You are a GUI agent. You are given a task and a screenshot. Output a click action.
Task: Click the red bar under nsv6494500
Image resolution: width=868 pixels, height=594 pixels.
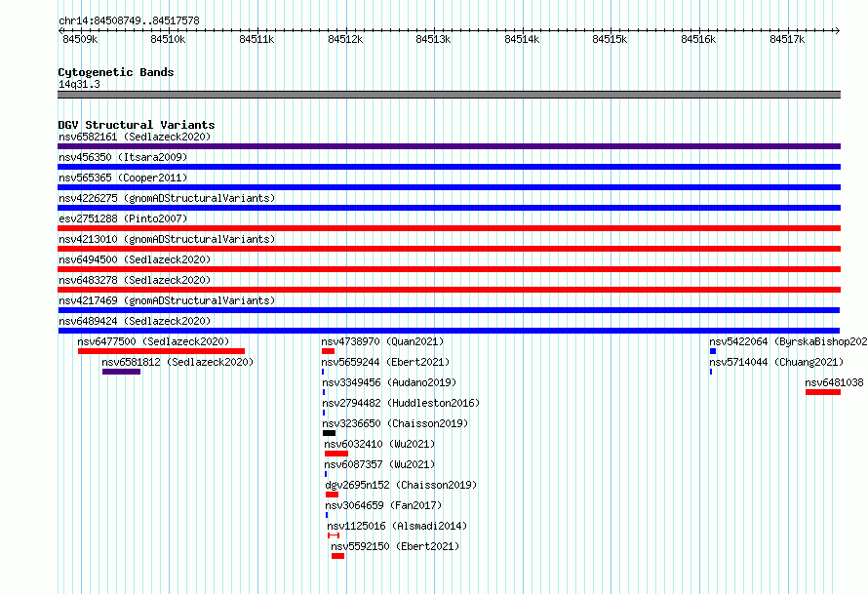click(x=449, y=269)
